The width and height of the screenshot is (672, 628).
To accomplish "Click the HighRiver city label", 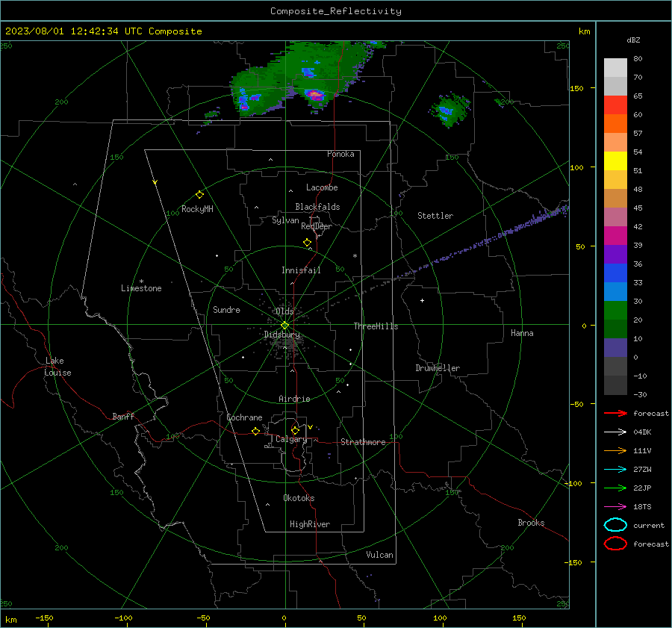I will click(x=310, y=524).
